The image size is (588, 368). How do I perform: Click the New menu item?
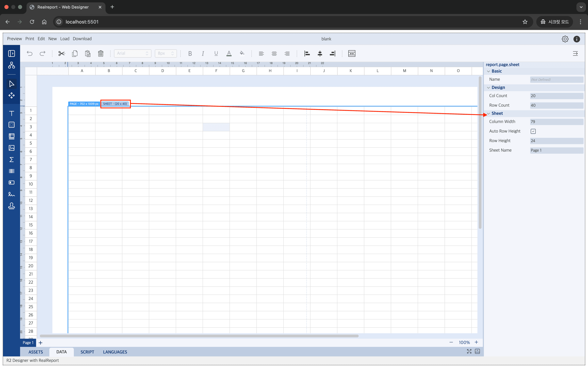[x=52, y=39]
